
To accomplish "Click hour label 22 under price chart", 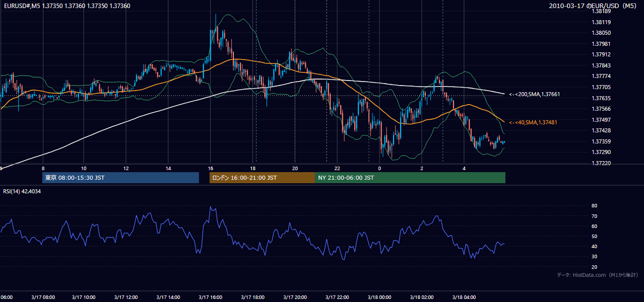I will tap(337, 168).
